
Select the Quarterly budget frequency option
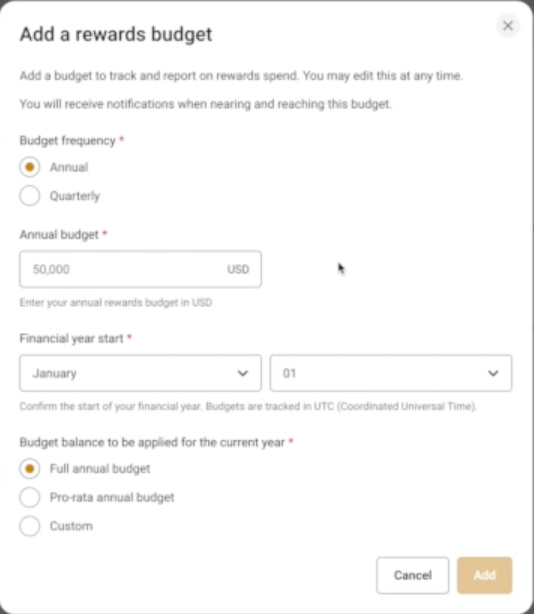[30, 196]
